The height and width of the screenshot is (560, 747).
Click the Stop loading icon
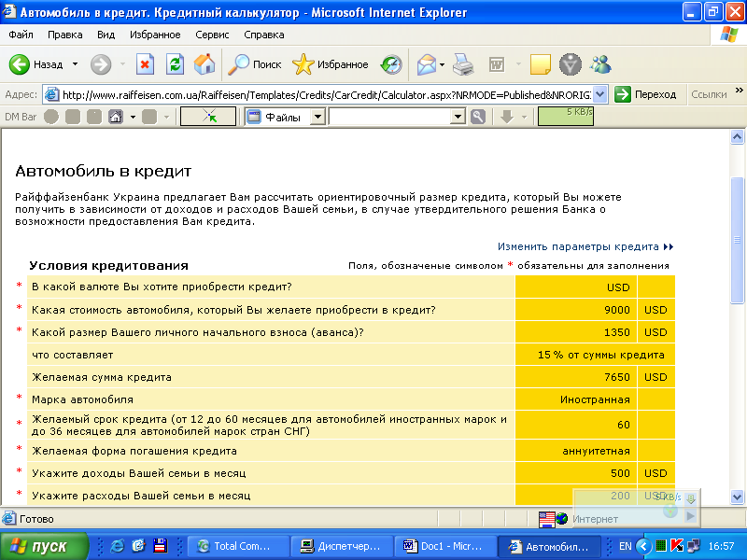pyautogui.click(x=145, y=64)
